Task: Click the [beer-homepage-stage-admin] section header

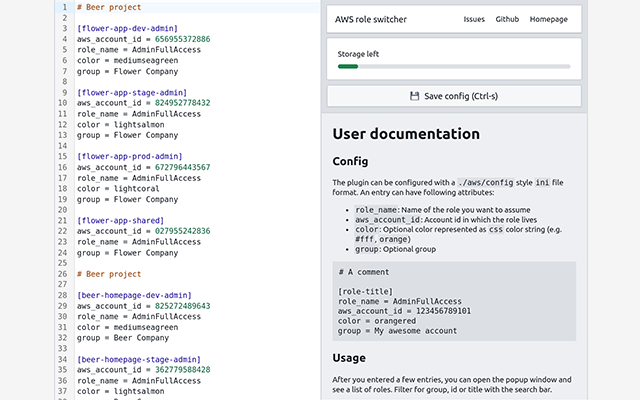Action: point(139,360)
